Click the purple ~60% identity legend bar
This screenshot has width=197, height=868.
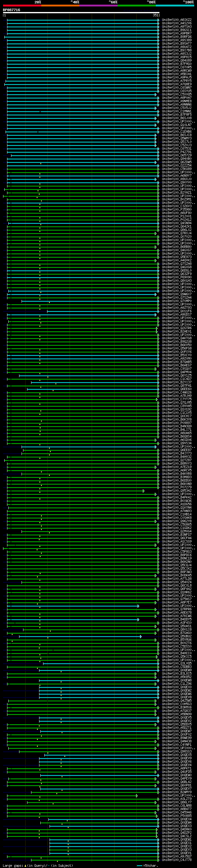click(x=98, y=6)
